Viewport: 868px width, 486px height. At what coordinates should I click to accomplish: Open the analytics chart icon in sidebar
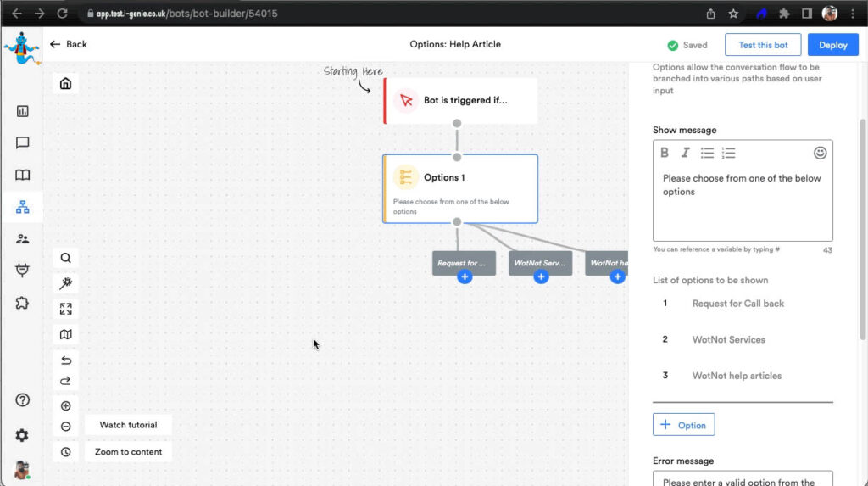(x=23, y=111)
